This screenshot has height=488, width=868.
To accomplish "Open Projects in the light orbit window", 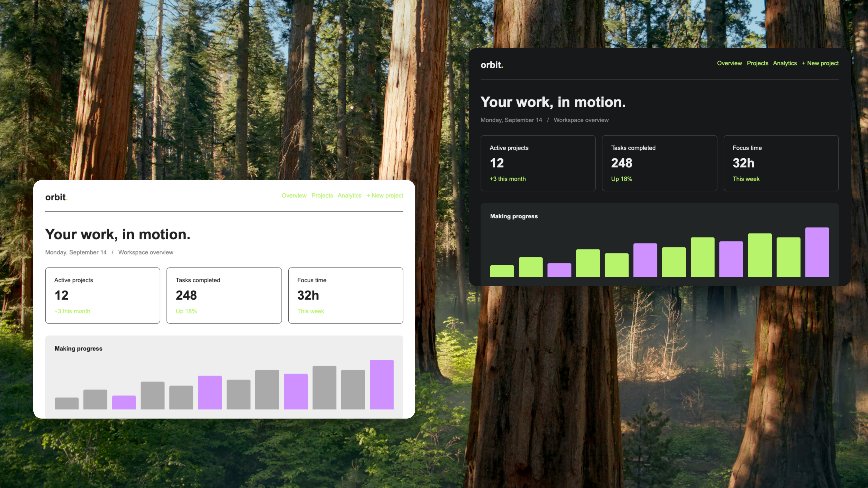I will point(322,195).
